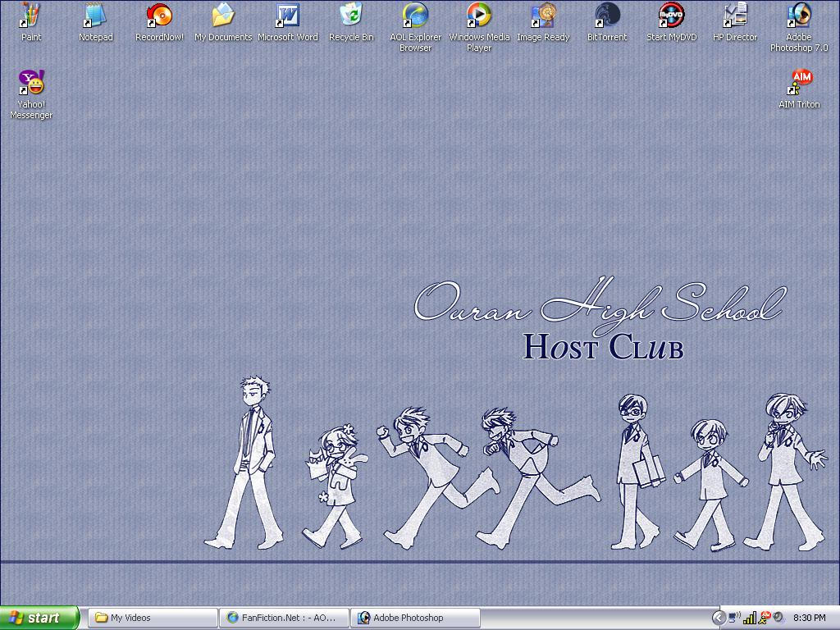
Task: Select the "Yahoo! Messenger" label text
Action: point(31,110)
